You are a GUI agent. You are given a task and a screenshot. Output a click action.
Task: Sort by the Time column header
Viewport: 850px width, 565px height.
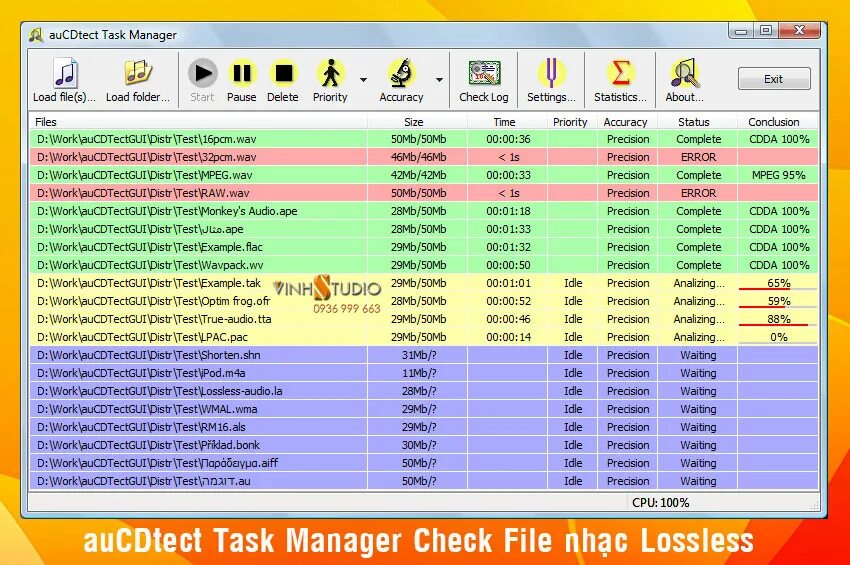[507, 122]
